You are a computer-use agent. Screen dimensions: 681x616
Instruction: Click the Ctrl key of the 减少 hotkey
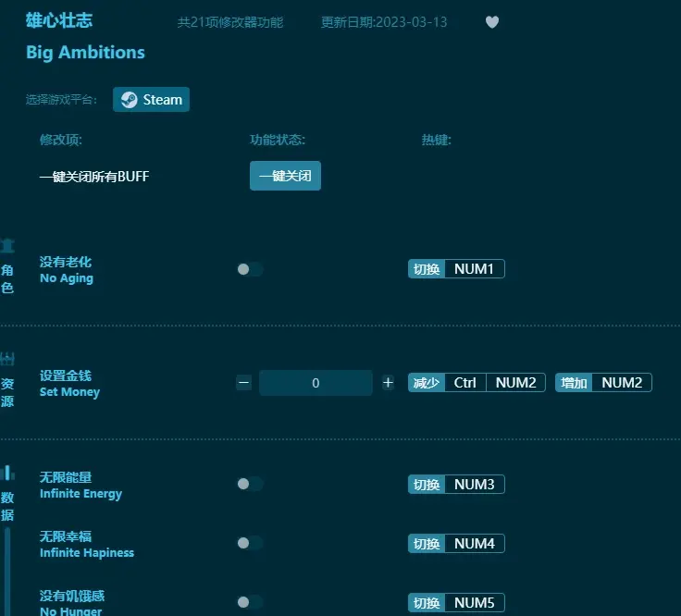[465, 382]
